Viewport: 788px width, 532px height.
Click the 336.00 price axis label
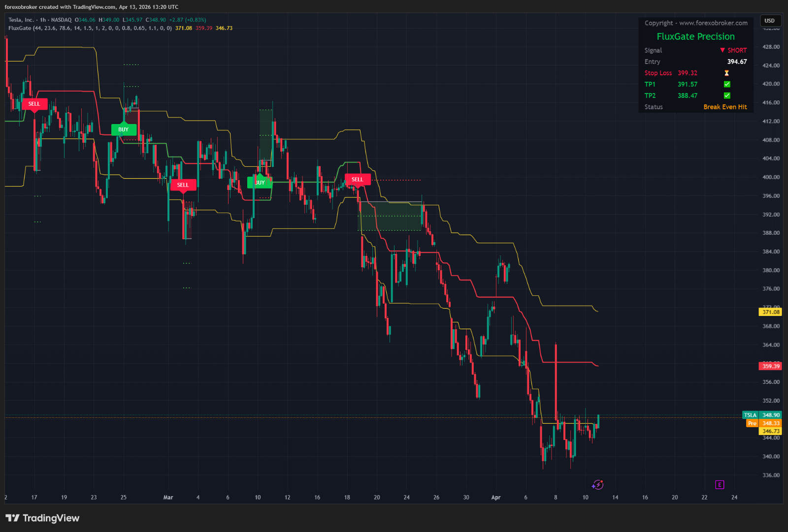tap(771, 475)
